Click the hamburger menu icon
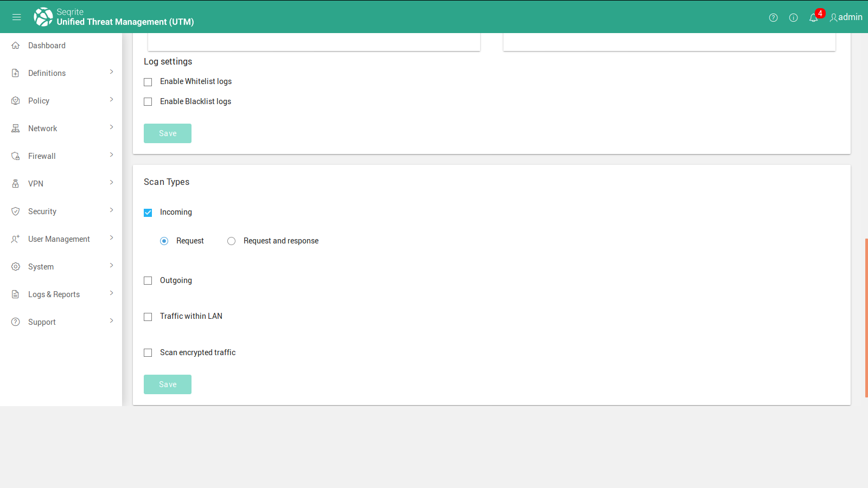The width and height of the screenshot is (868, 488). (x=17, y=17)
